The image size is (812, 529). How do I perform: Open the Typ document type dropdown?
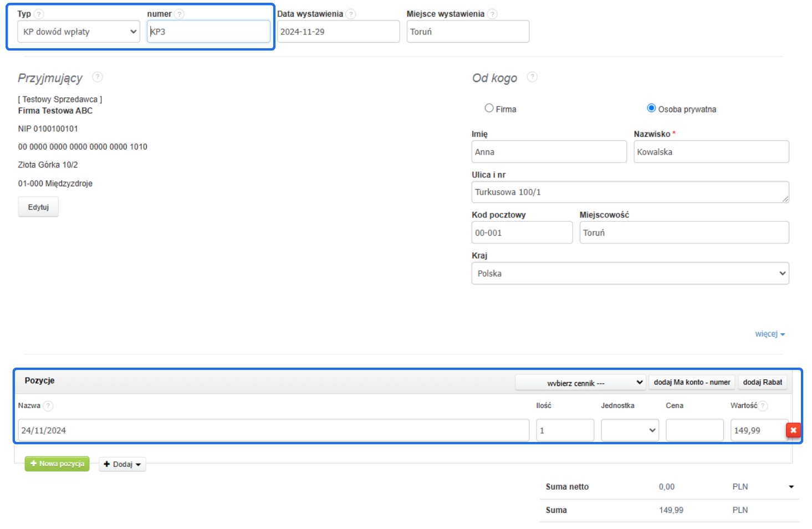pyautogui.click(x=79, y=32)
